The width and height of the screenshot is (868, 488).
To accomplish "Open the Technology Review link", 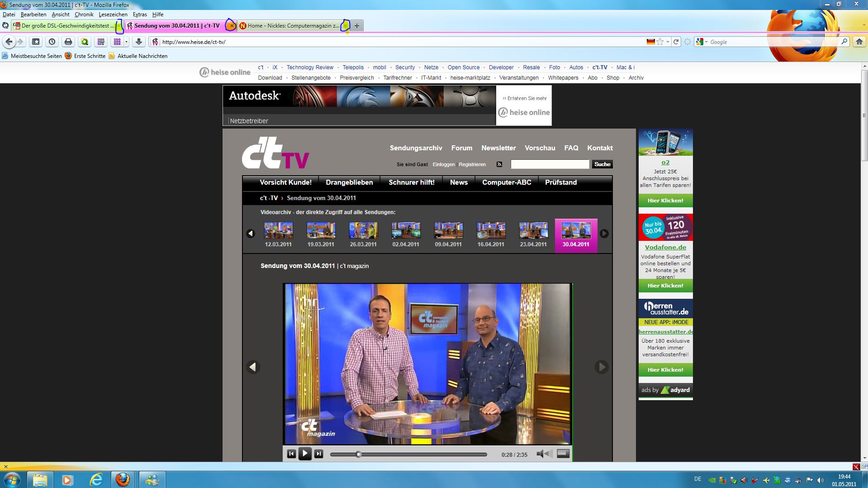I will [310, 67].
